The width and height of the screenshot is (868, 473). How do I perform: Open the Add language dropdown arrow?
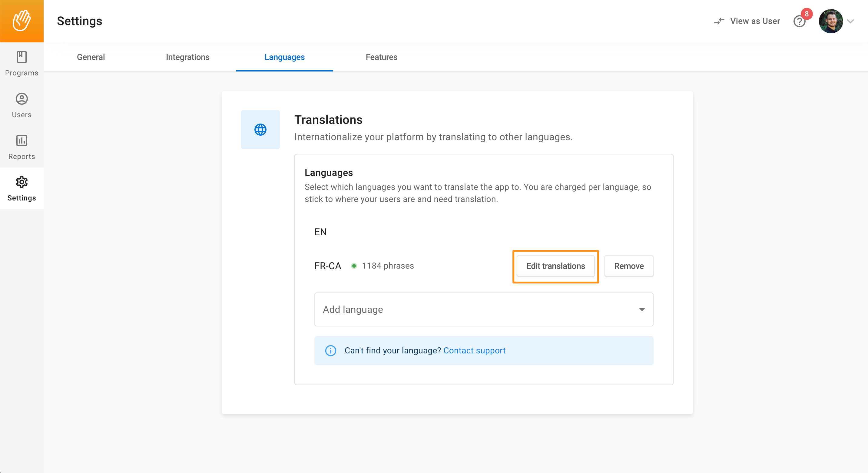[642, 309]
